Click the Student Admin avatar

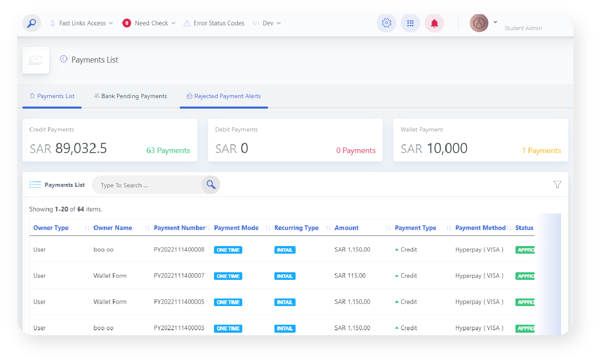479,23
